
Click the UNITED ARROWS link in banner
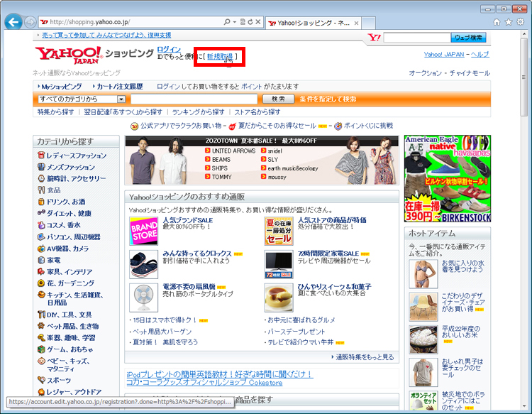[233, 151]
